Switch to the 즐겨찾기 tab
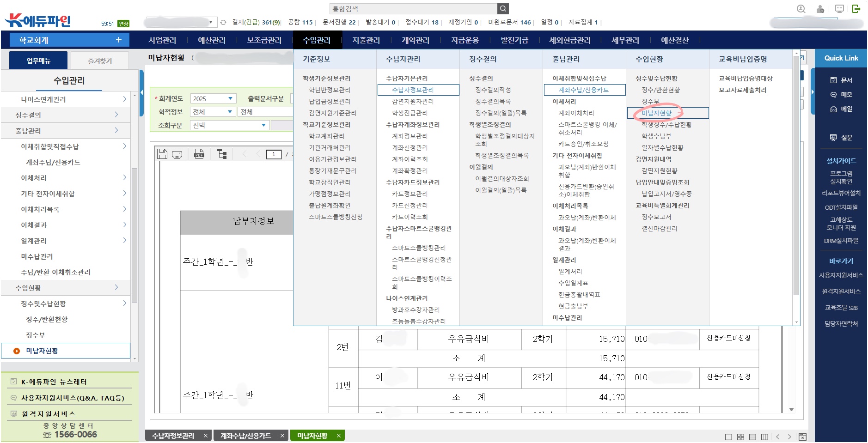This screenshot has width=868, height=443. tap(100, 61)
